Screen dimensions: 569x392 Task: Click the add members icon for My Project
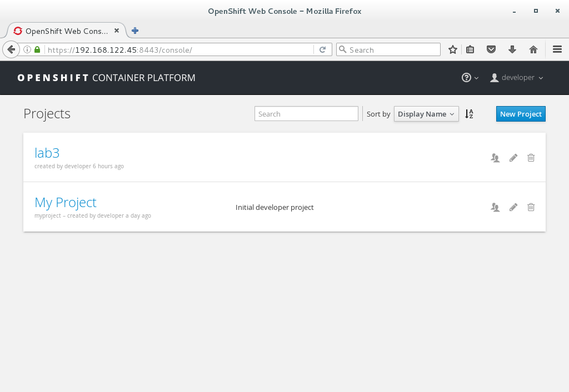click(x=495, y=207)
